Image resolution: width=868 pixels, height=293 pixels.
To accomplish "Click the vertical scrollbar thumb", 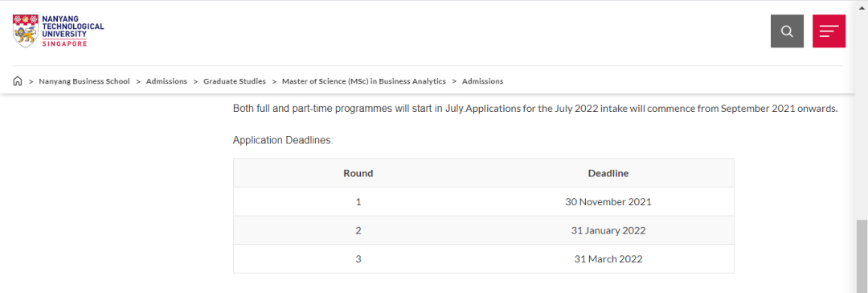I will point(862,256).
